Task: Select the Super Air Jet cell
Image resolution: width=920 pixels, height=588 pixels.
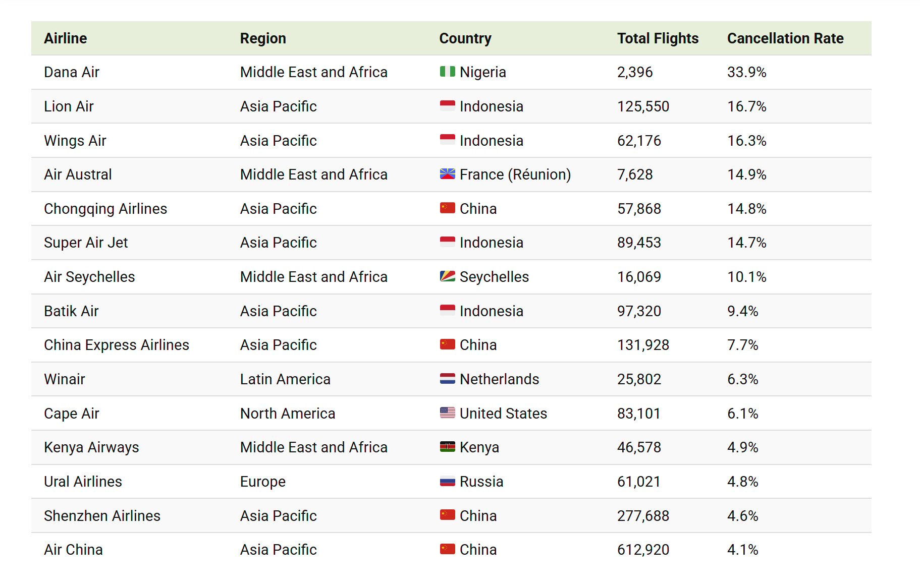Action: coord(86,243)
